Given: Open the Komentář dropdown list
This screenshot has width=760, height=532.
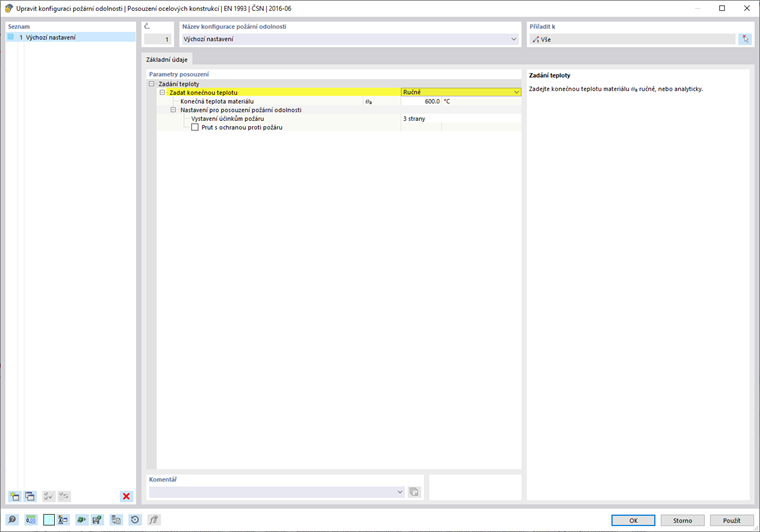Looking at the screenshot, I should point(400,492).
